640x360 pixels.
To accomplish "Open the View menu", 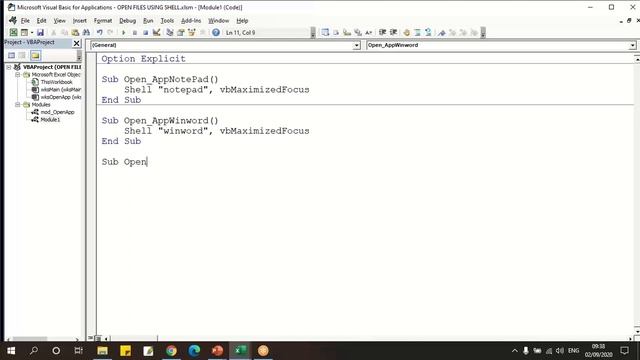I will (59, 20).
